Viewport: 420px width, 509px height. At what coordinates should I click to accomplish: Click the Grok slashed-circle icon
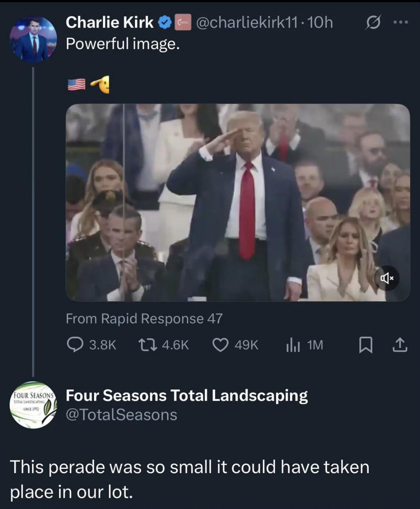[x=373, y=23]
